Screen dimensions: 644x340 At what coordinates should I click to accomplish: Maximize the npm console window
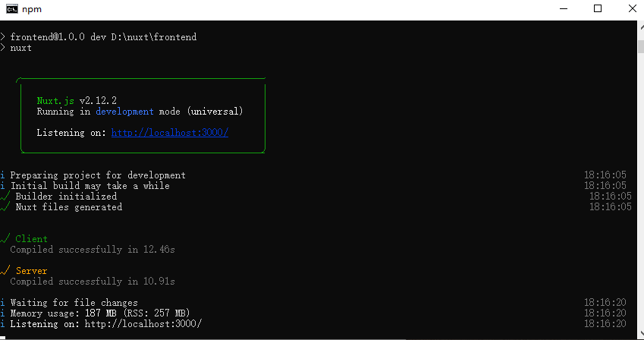point(598,8)
